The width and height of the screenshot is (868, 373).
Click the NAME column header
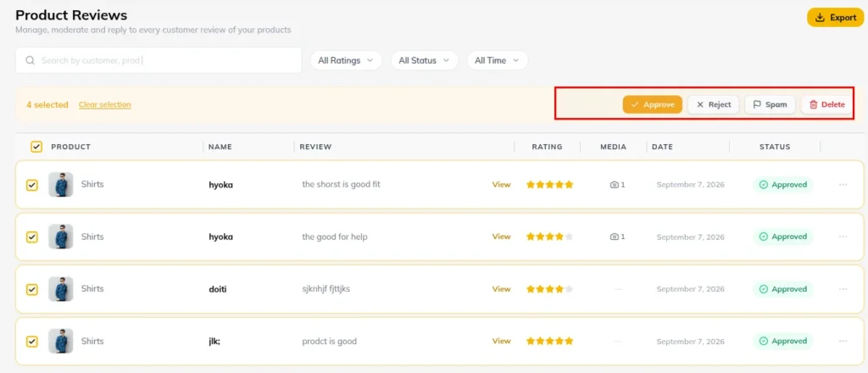click(x=220, y=147)
